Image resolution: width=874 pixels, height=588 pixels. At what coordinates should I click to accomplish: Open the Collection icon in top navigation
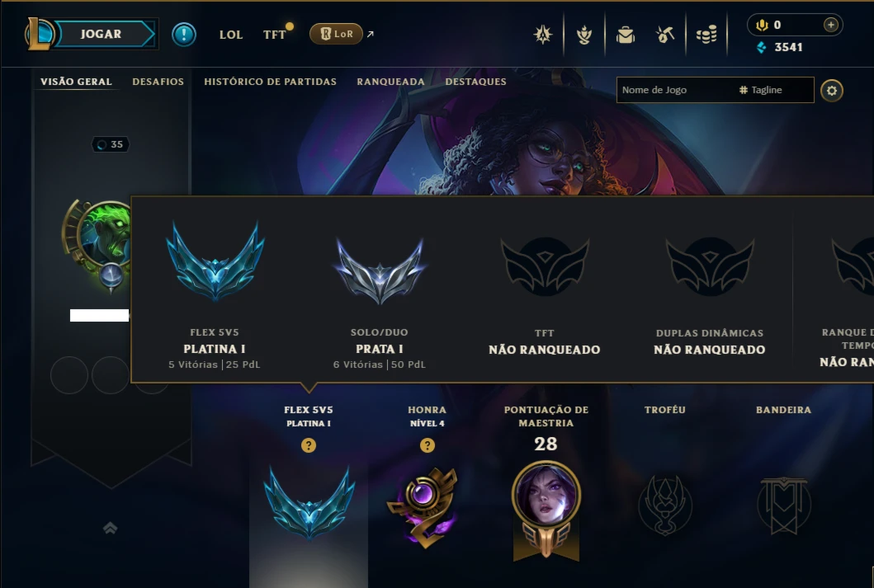click(x=542, y=35)
